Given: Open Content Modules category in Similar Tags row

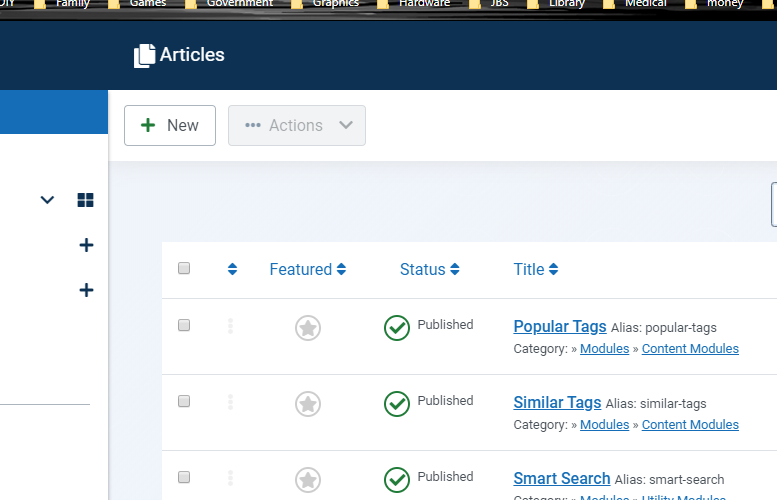Looking at the screenshot, I should pos(690,425).
